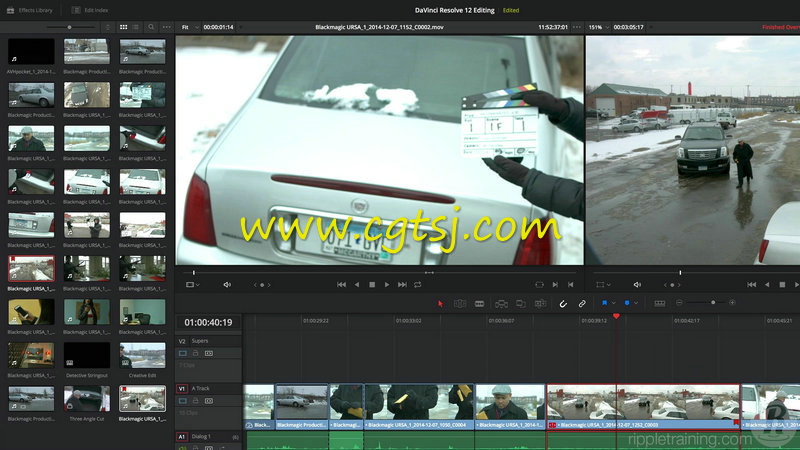Click the red timeline playhead handle
This screenshot has width=800, height=450.
click(x=616, y=316)
